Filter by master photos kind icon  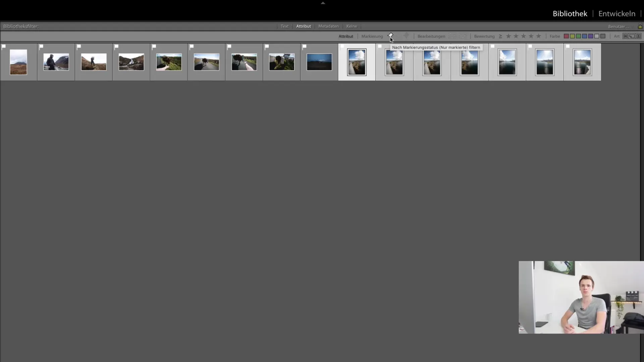[626, 36]
